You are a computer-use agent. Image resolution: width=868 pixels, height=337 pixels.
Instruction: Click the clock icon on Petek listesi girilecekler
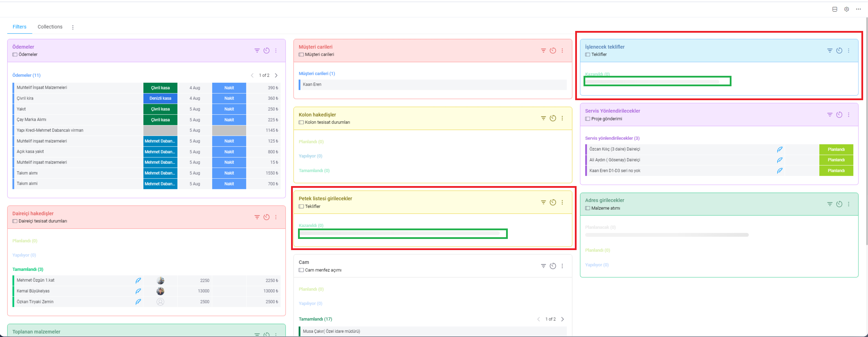pyautogui.click(x=553, y=202)
